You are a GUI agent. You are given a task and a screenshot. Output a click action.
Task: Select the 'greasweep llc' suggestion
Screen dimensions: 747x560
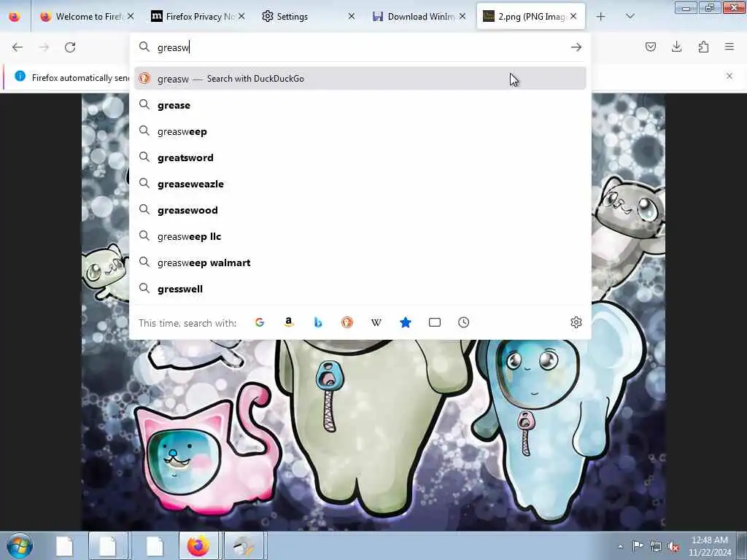pyautogui.click(x=360, y=236)
